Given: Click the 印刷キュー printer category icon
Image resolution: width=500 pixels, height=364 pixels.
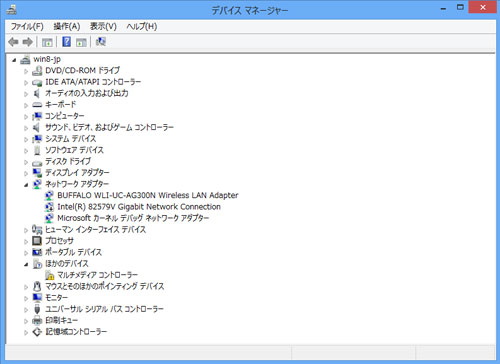Looking at the screenshot, I should coord(37,320).
